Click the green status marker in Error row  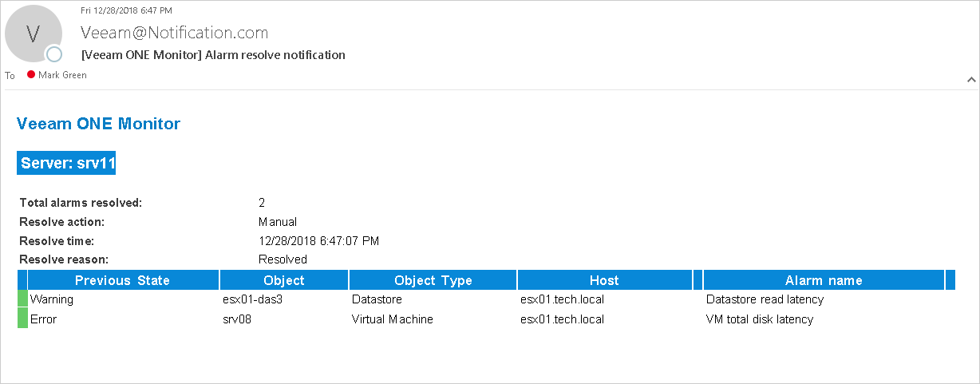[22, 319]
